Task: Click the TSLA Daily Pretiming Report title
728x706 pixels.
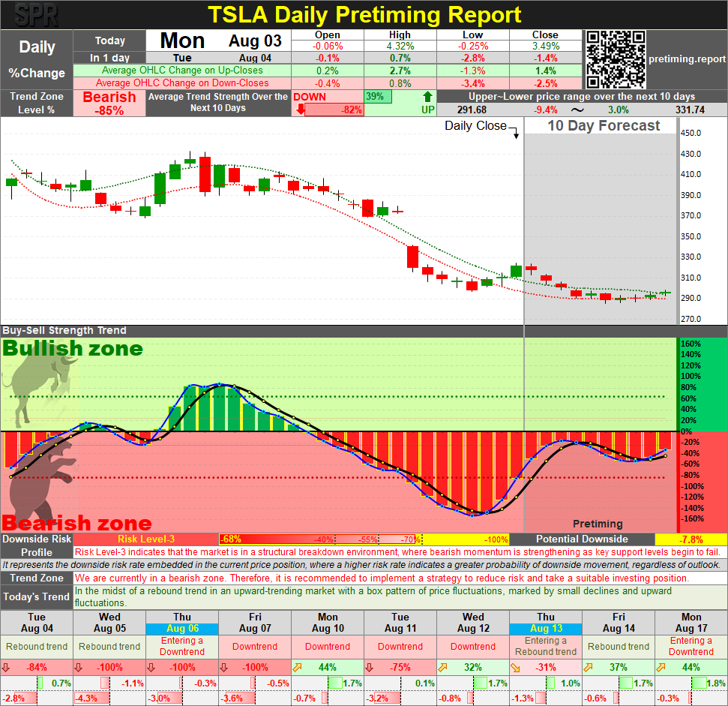Action: tap(364, 15)
